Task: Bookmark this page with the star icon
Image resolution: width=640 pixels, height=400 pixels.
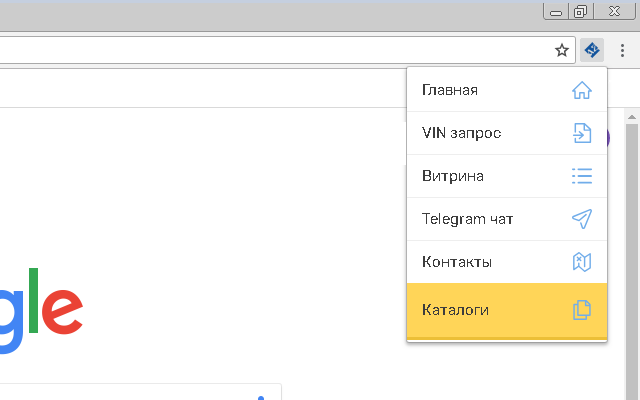Action: [562, 50]
